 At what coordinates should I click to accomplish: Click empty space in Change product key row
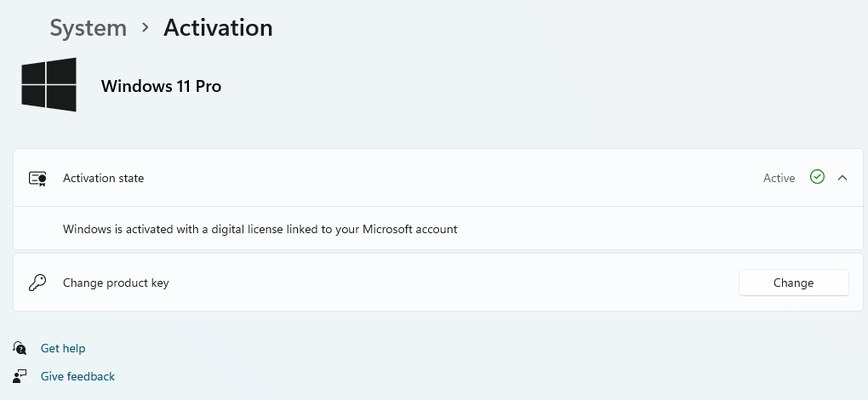pyautogui.click(x=451, y=283)
